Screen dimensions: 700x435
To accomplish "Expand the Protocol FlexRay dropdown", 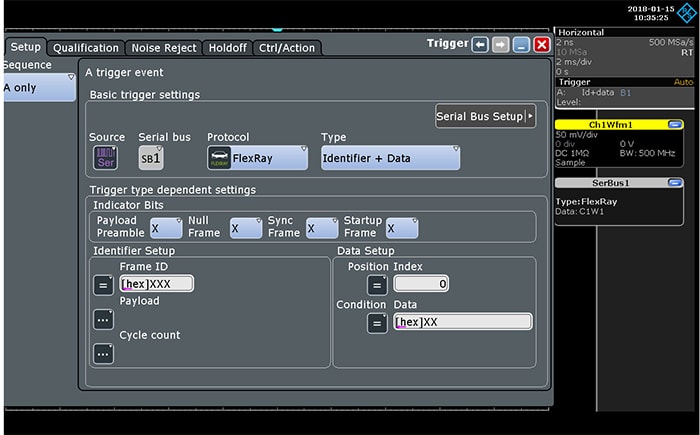I will (x=258, y=158).
